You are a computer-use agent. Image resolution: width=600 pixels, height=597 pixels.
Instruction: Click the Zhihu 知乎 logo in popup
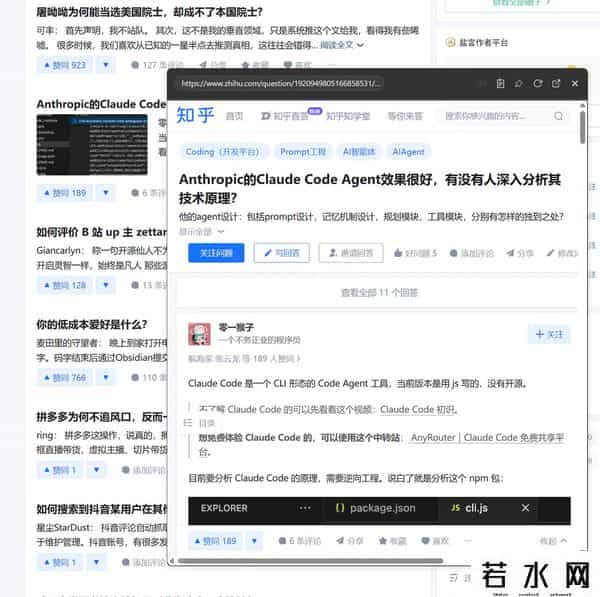[x=195, y=115]
